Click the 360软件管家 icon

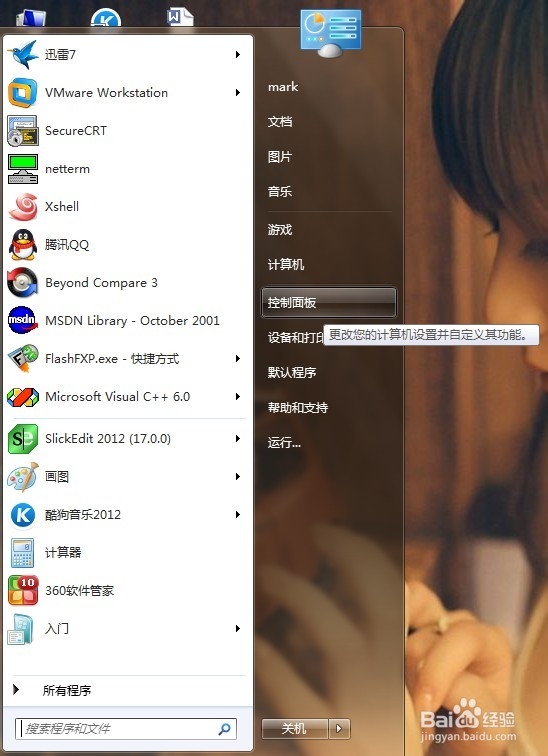(x=23, y=591)
